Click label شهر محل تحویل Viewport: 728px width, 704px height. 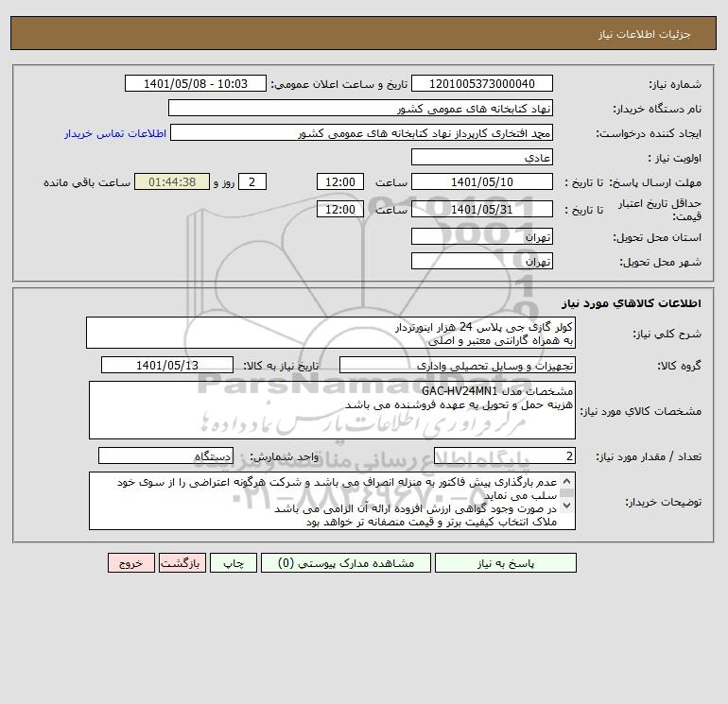[x=661, y=262]
